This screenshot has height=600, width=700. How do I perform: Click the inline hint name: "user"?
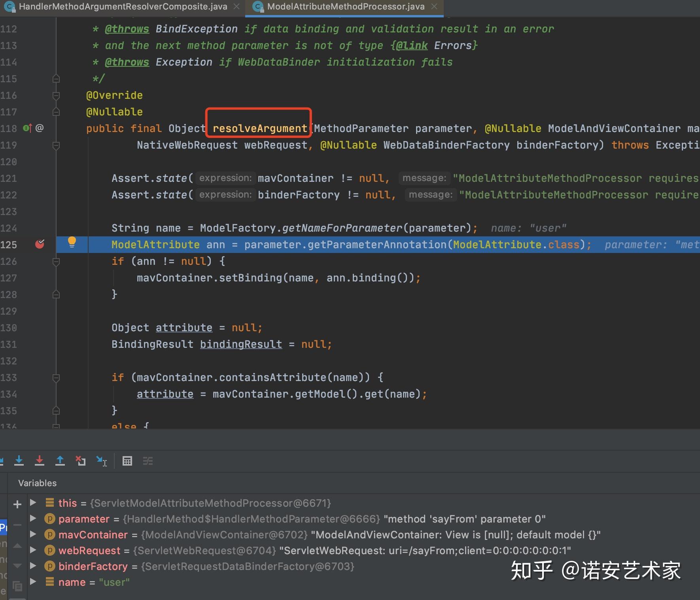[x=528, y=228]
